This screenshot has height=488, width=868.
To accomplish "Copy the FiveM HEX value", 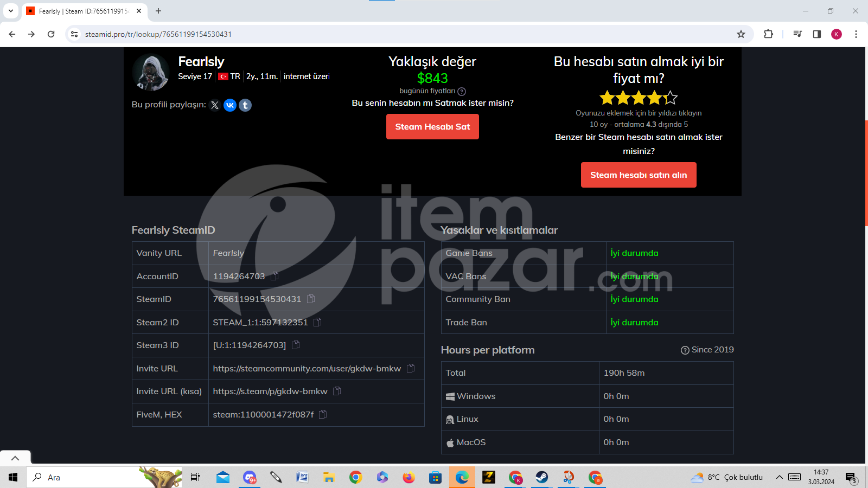I will click(x=323, y=414).
